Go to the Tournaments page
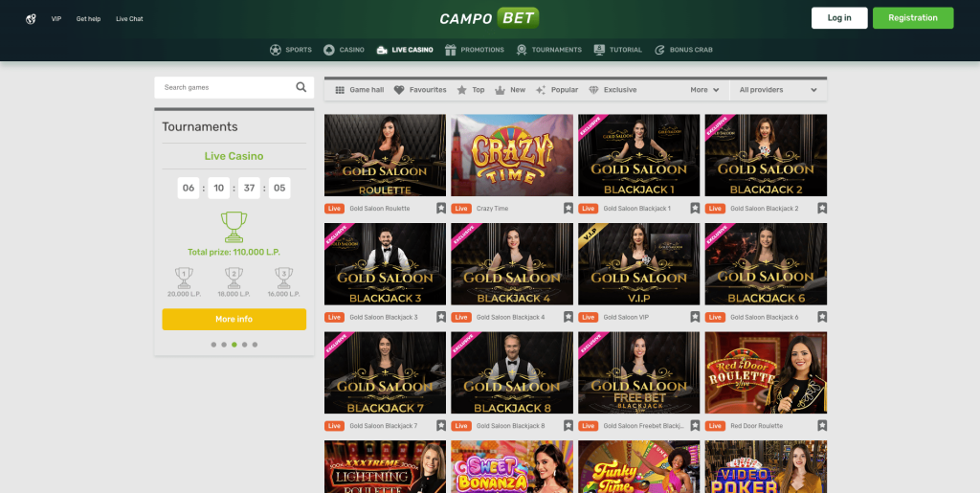The image size is (980, 493). tap(548, 50)
